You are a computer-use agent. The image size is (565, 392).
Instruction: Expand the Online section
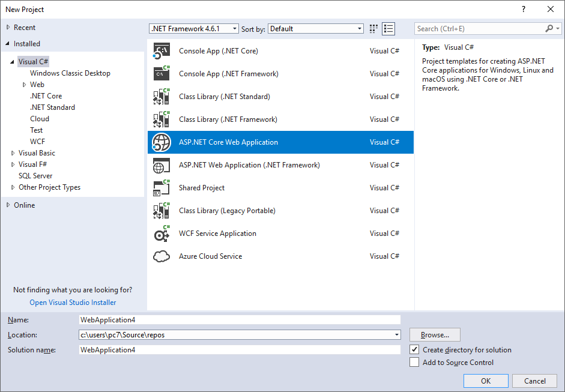(x=8, y=205)
